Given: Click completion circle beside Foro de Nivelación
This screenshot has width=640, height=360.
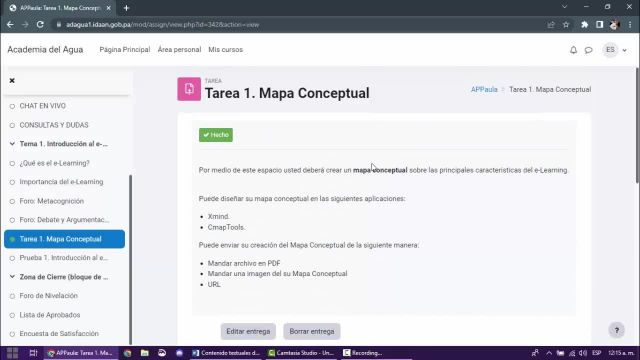Looking at the screenshot, I should (12, 296).
